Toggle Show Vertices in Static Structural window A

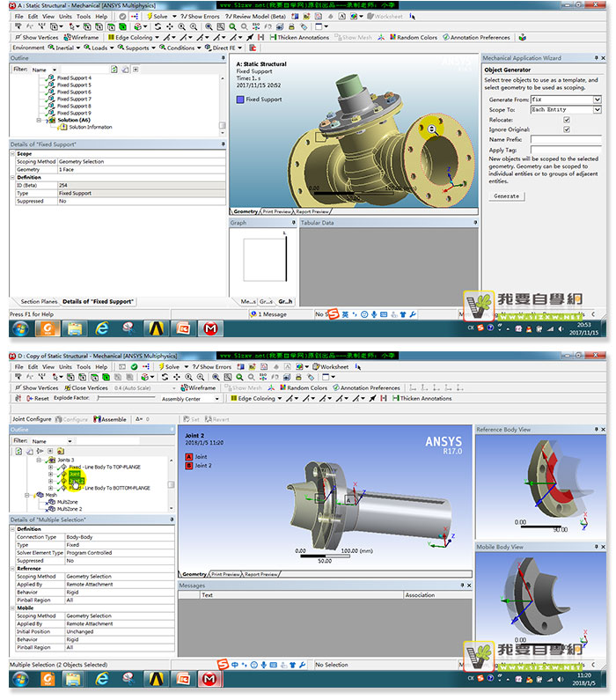coord(37,38)
